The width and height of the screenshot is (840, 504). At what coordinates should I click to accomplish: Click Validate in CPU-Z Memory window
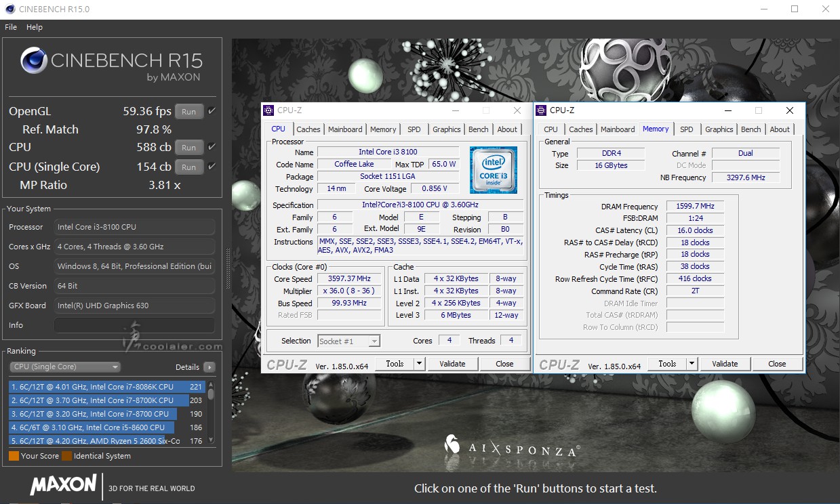725,364
